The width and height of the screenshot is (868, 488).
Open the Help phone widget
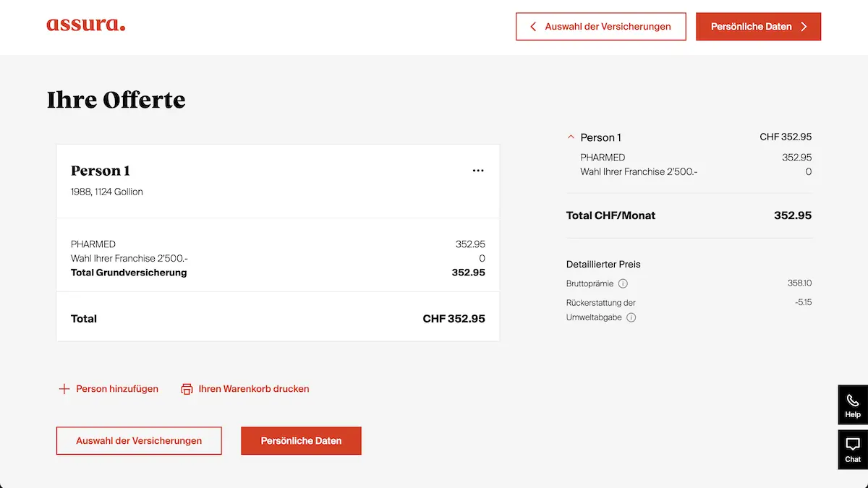click(853, 405)
